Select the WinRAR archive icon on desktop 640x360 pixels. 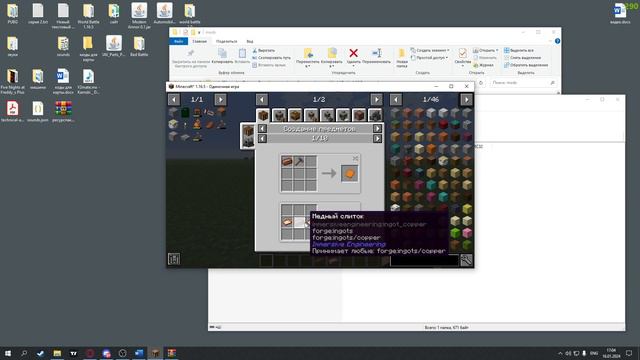63,111
